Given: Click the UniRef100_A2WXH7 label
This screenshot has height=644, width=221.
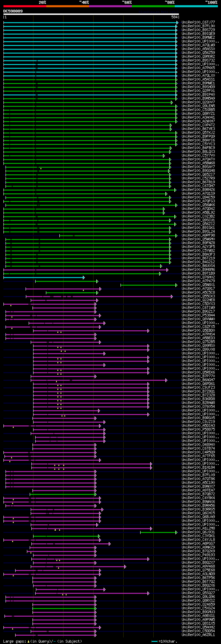Looking at the screenshot, I should pos(198,121).
